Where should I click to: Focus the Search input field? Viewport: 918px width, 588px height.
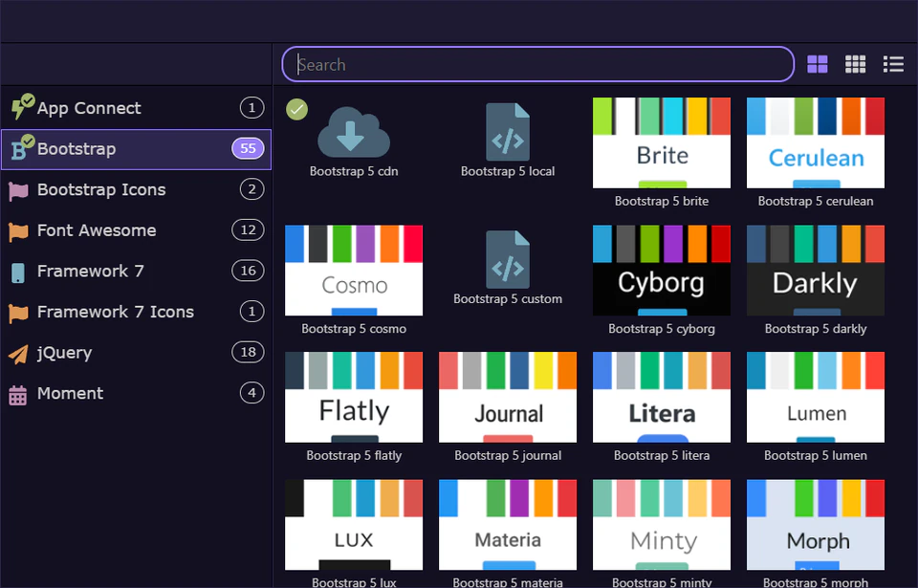[537, 64]
